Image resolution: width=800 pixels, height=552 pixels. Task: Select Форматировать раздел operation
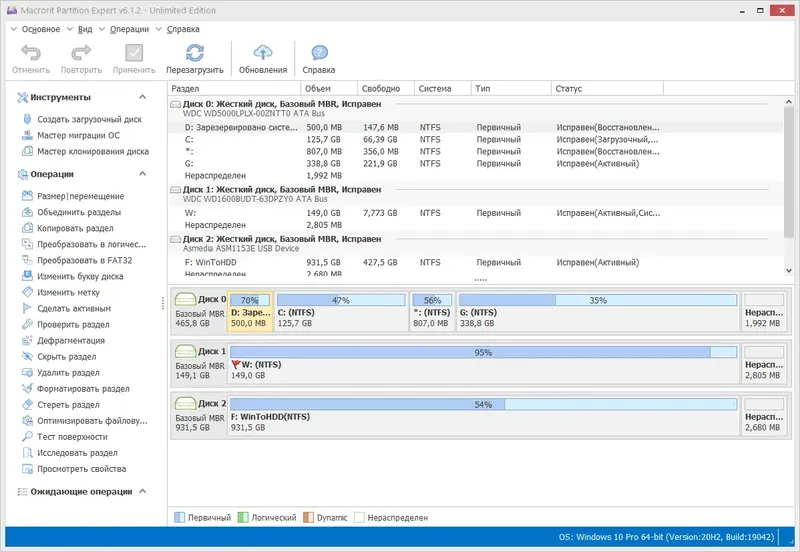(x=83, y=389)
